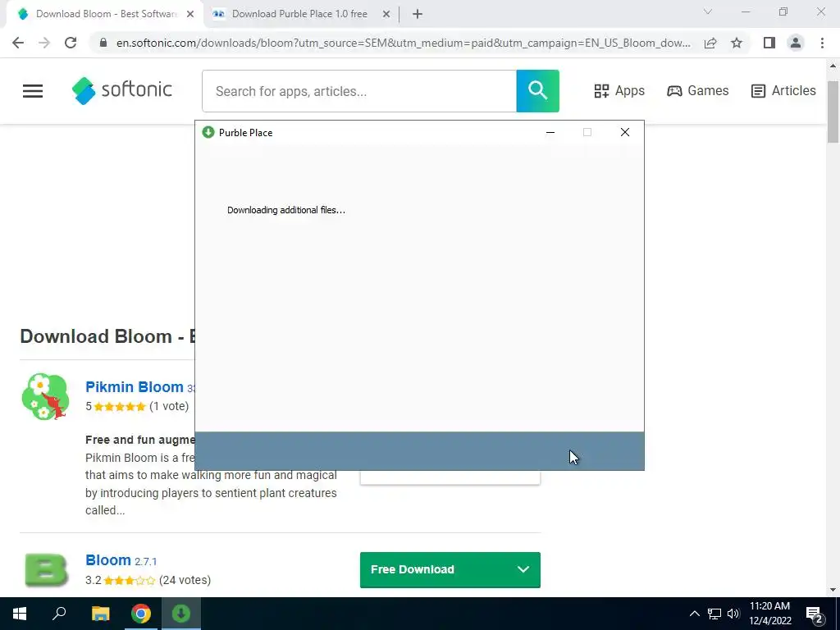Click the network tray icon
Image resolution: width=840 pixels, height=630 pixels.
click(714, 614)
